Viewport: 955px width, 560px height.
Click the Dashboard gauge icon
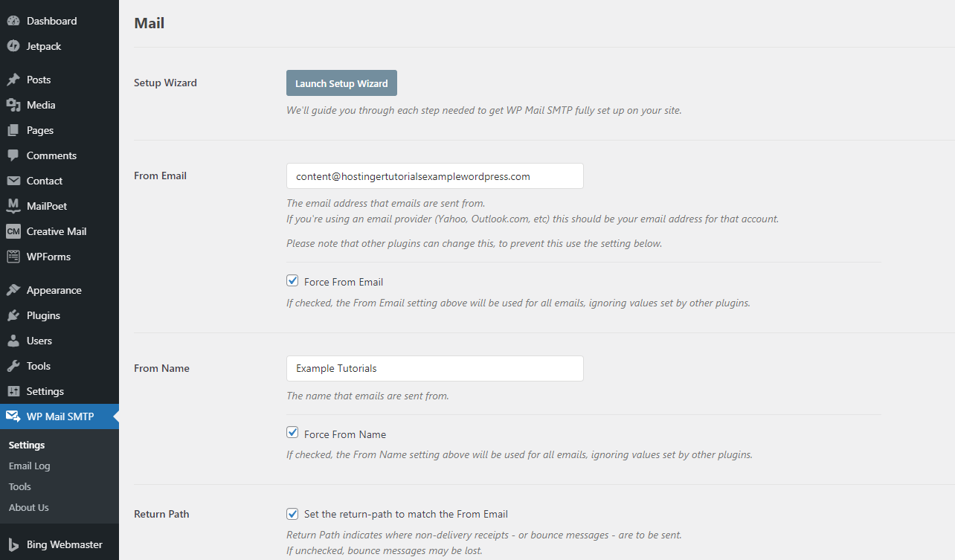[x=13, y=21]
